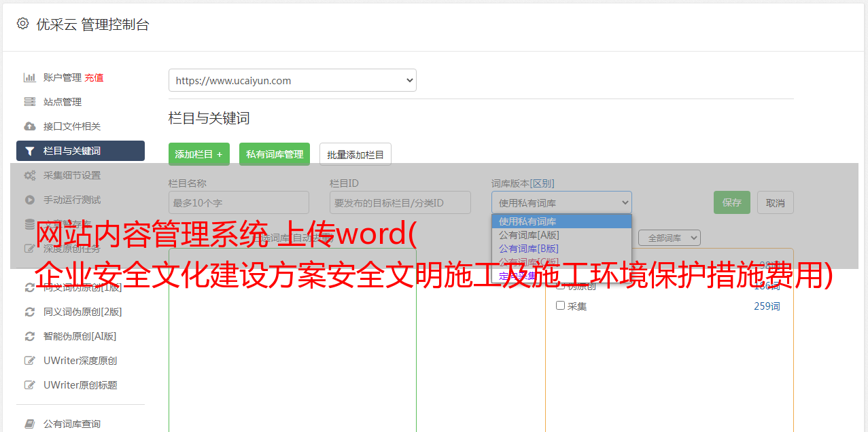Click the server icon for 站点管理
868x432 pixels.
click(x=30, y=102)
